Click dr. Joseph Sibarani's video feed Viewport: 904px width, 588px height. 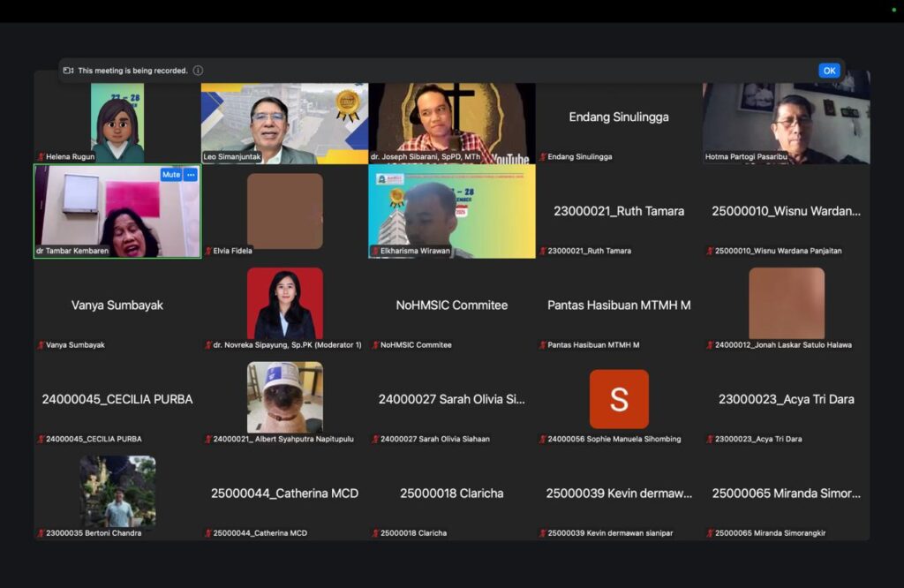click(x=451, y=122)
